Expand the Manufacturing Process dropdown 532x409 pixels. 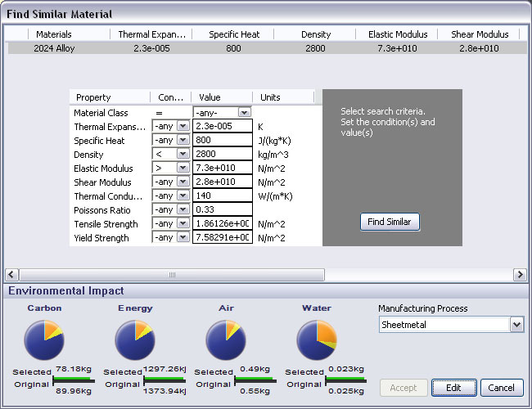516,325
